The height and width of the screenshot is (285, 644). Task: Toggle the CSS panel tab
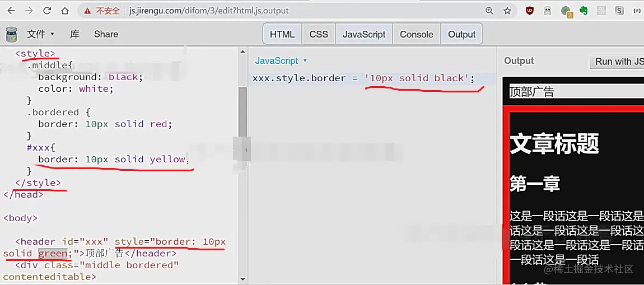pyautogui.click(x=319, y=35)
